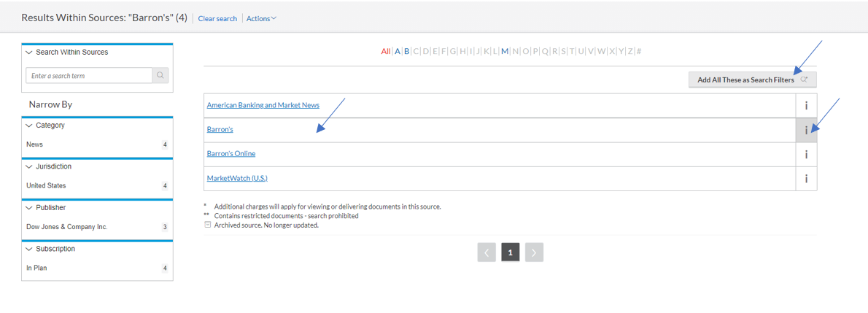Go to next results page arrow
This screenshot has height=313, width=868.
click(534, 252)
